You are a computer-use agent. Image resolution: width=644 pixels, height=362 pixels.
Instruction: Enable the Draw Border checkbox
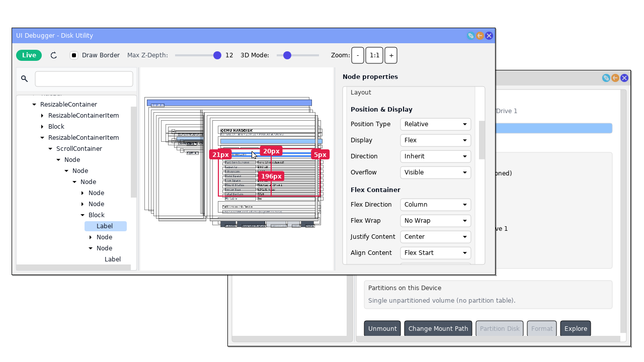(74, 55)
